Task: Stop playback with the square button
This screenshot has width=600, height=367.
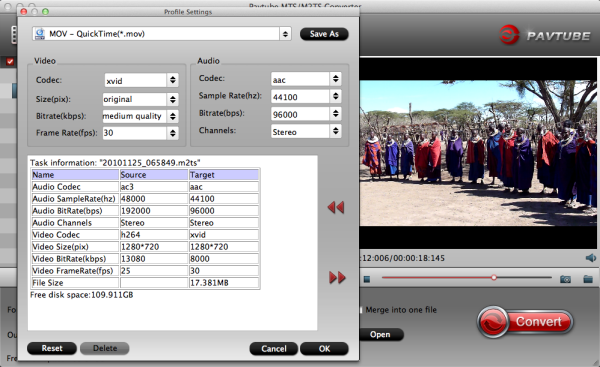Action: tap(367, 279)
